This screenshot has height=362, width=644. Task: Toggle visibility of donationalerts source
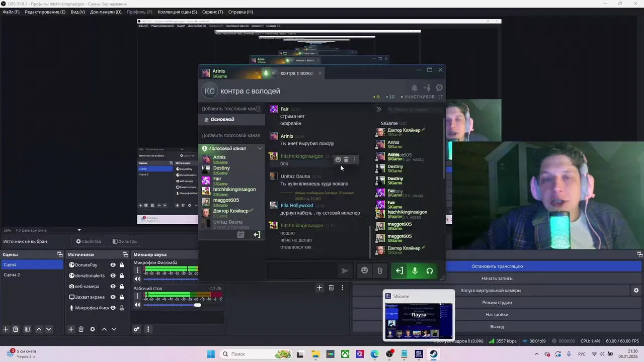click(113, 276)
